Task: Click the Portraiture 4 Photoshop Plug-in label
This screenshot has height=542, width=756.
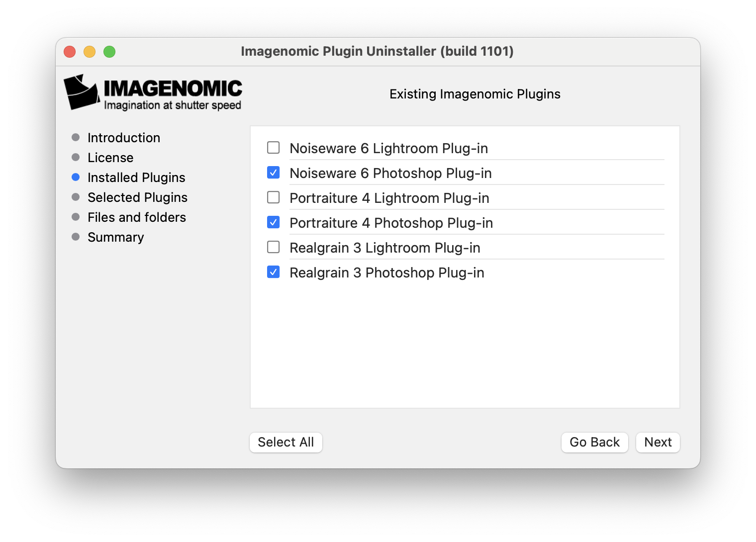Action: click(x=391, y=223)
